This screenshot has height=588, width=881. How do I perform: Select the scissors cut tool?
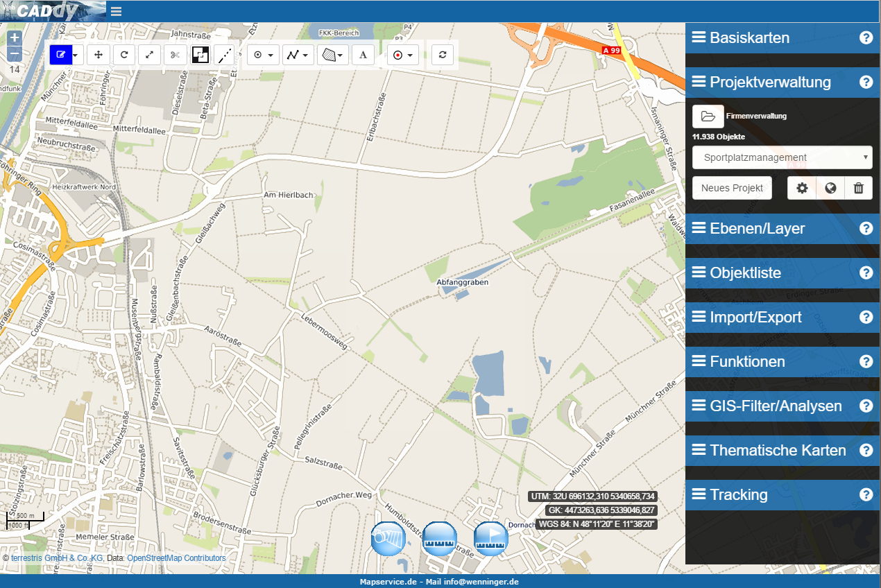coord(175,55)
